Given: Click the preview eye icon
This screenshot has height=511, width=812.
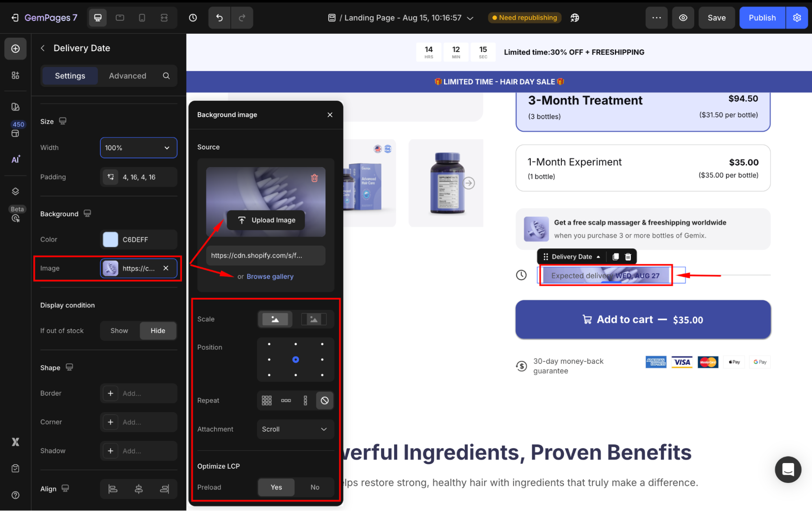Looking at the screenshot, I should point(683,18).
